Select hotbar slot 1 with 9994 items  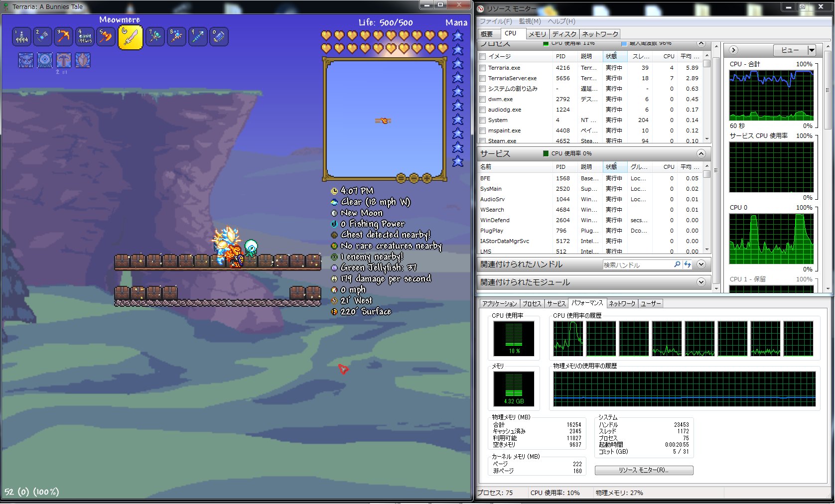pos(21,37)
